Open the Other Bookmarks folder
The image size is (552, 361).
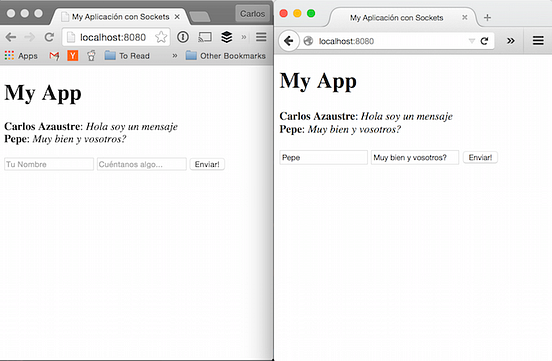click(226, 56)
